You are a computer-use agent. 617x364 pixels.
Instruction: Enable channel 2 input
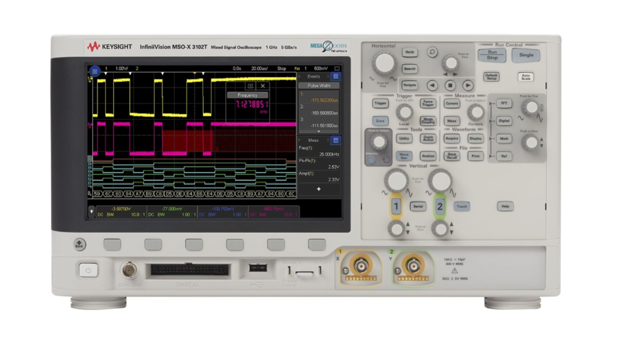click(439, 206)
